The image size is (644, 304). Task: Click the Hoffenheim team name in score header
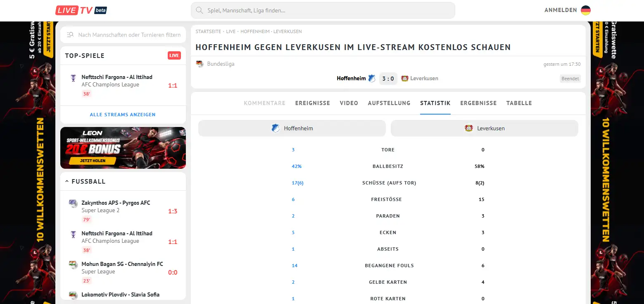point(351,78)
